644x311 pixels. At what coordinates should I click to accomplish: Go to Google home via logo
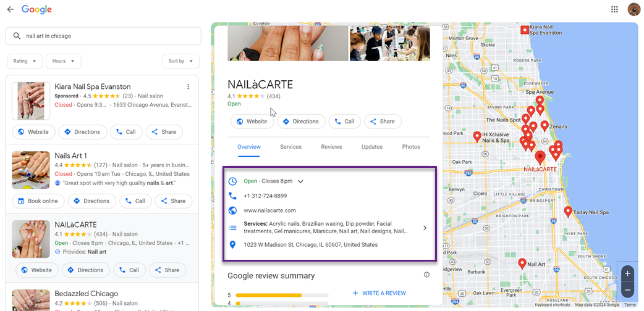point(36,9)
